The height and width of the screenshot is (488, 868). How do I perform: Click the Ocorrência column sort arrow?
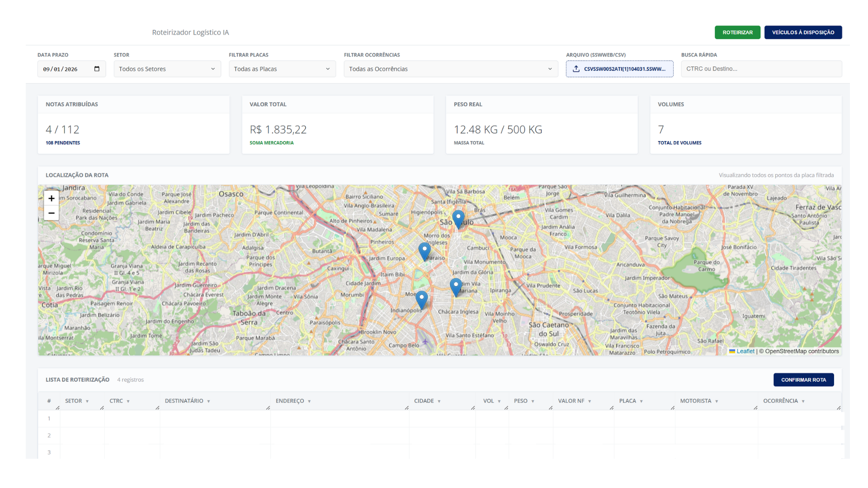click(x=803, y=401)
